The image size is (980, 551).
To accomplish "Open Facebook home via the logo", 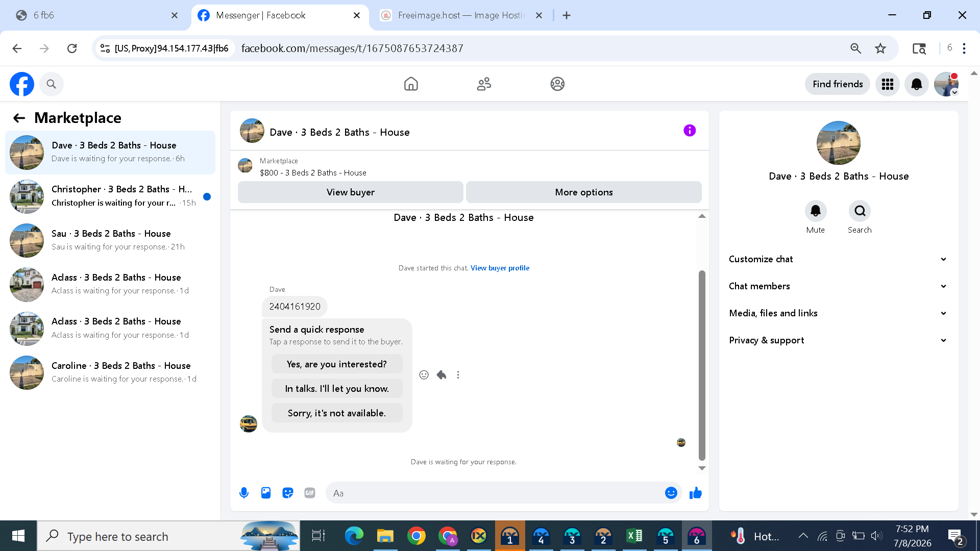I will (22, 84).
